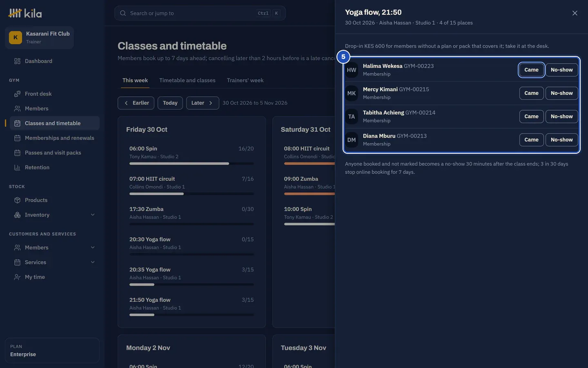Image resolution: width=588 pixels, height=368 pixels.
Task: Open Dashboard via its grid icon
Action: tap(17, 61)
